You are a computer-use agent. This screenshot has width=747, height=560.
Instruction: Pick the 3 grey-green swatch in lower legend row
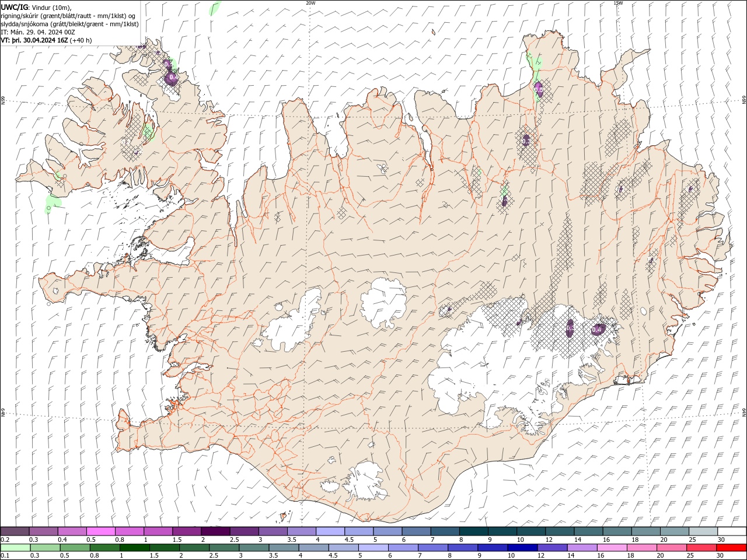254,548
